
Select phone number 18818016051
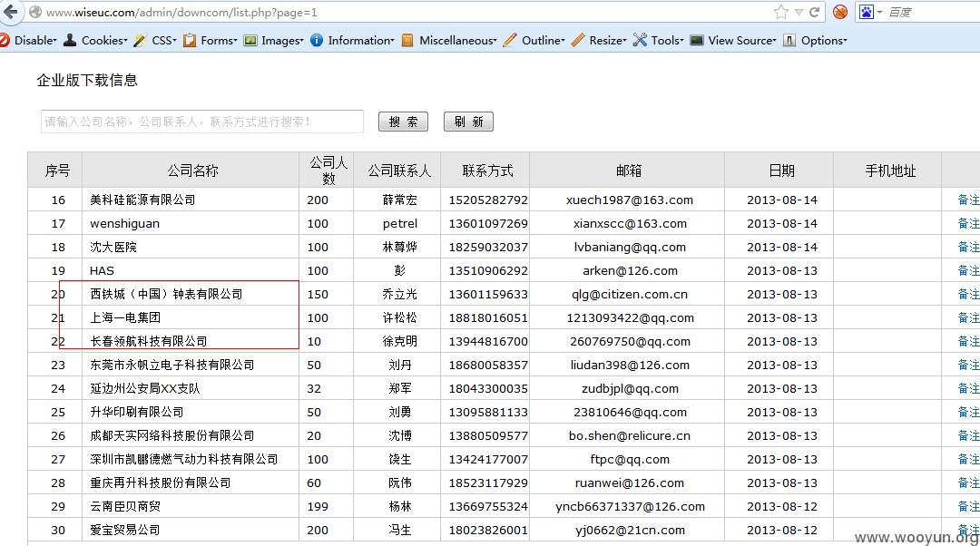point(488,318)
